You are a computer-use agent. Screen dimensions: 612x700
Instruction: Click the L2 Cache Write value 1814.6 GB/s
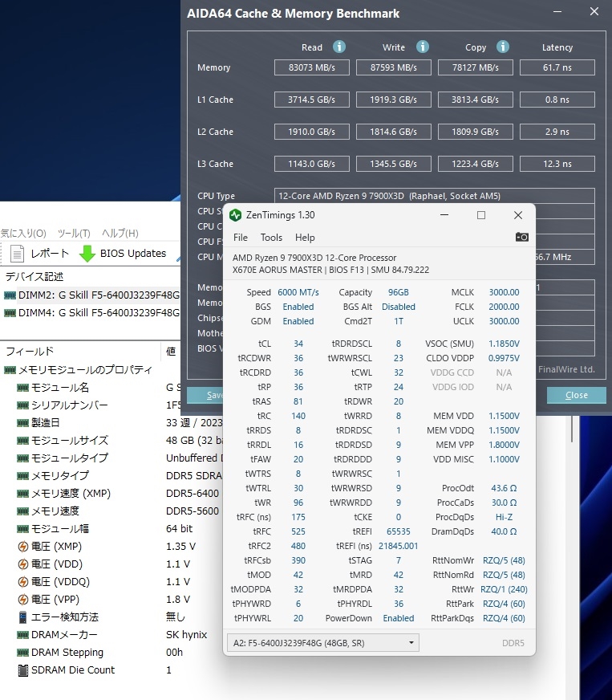393,132
